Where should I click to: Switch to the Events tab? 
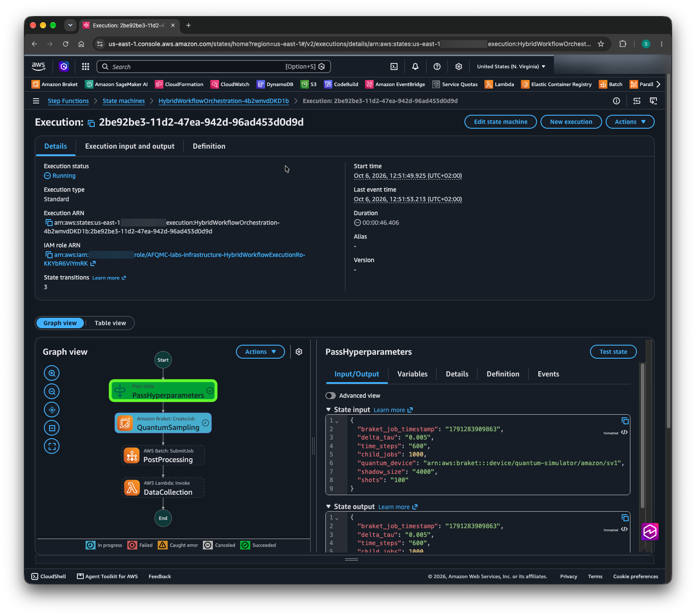tap(548, 374)
